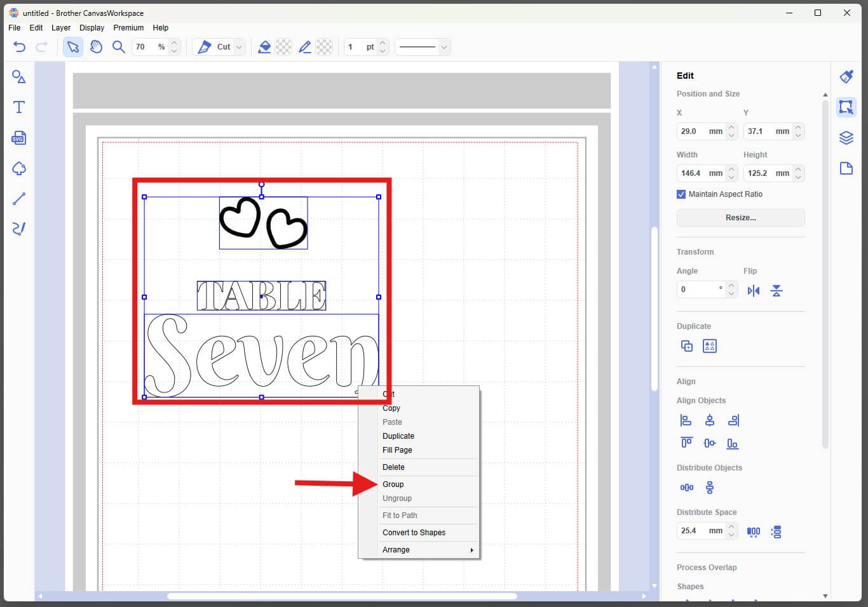Select the Path line drawing tool
Viewport: 868px width, 607px height.
click(x=19, y=199)
